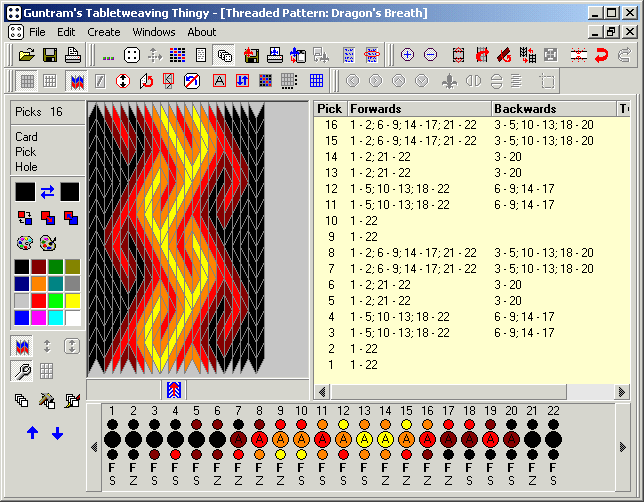644x502 pixels.
Task: Click the red undo arrow icon
Action: coord(602,55)
